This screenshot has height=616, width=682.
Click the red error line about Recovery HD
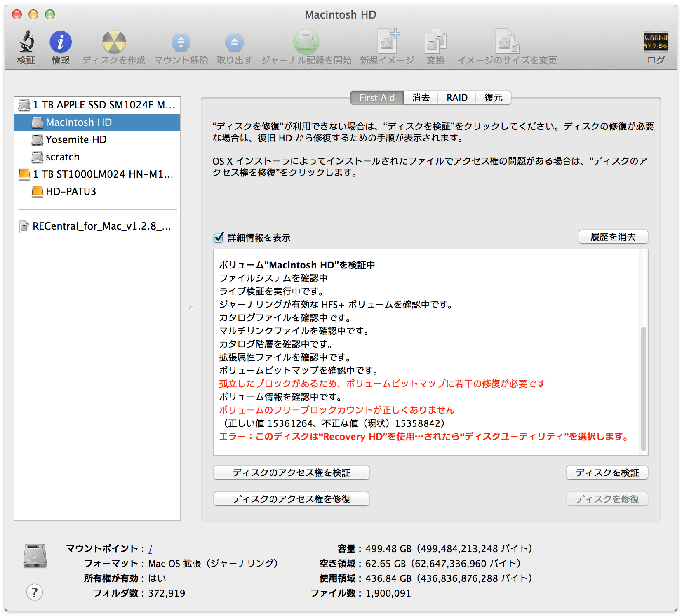[x=423, y=437]
